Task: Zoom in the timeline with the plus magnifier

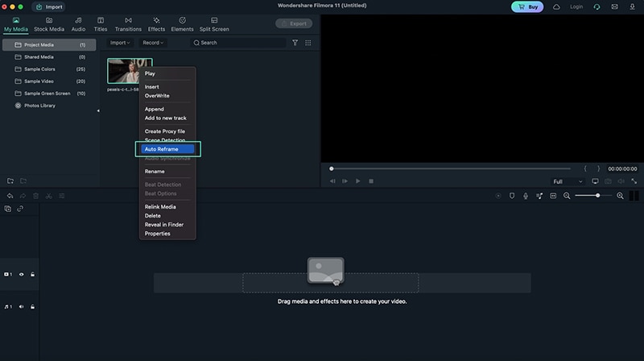Action: pyautogui.click(x=620, y=196)
